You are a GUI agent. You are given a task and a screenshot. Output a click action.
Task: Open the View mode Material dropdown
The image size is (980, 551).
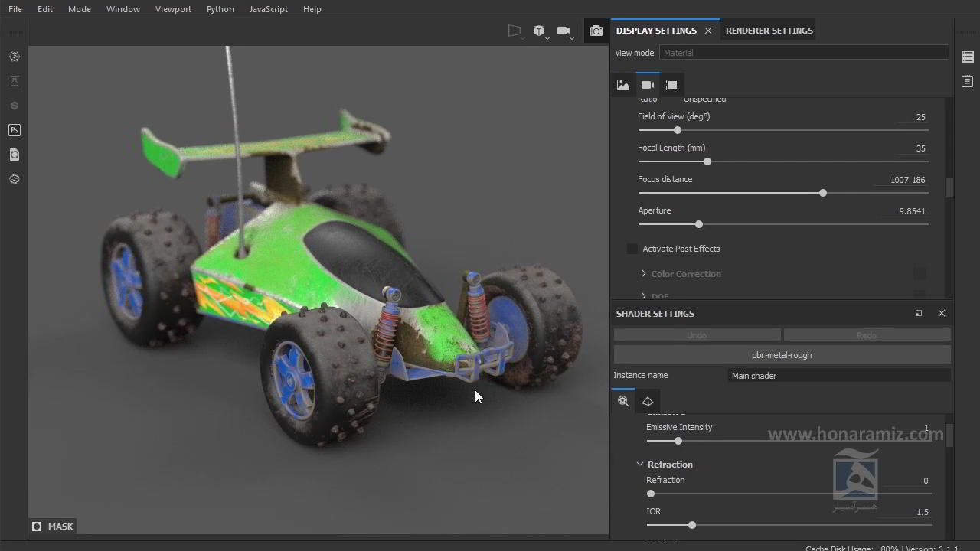click(804, 53)
